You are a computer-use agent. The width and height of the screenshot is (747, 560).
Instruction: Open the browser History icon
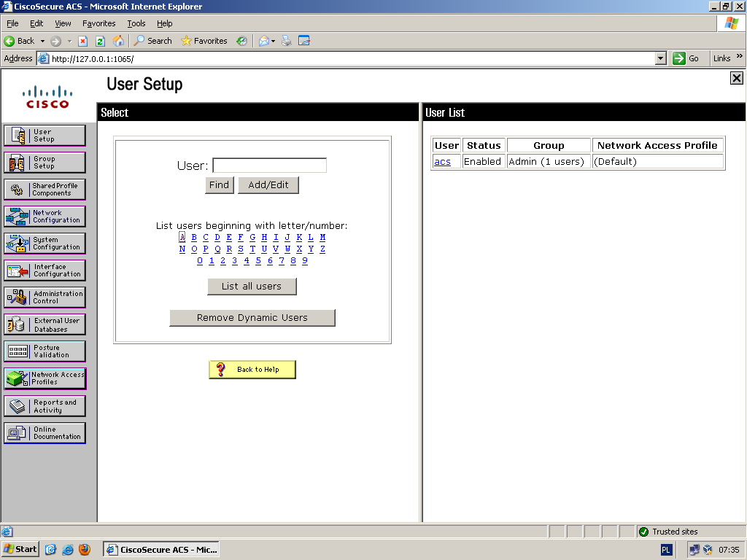[242, 41]
